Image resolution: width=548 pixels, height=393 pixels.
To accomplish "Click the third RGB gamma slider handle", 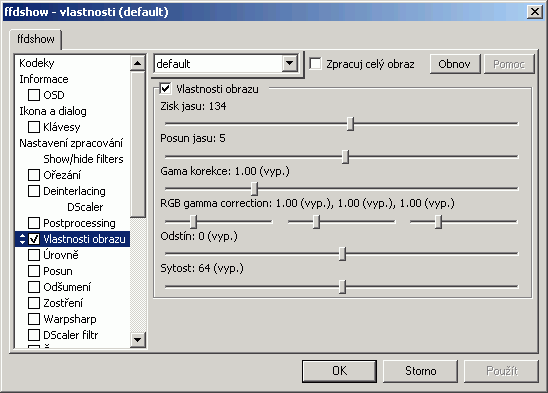I will tap(438, 222).
